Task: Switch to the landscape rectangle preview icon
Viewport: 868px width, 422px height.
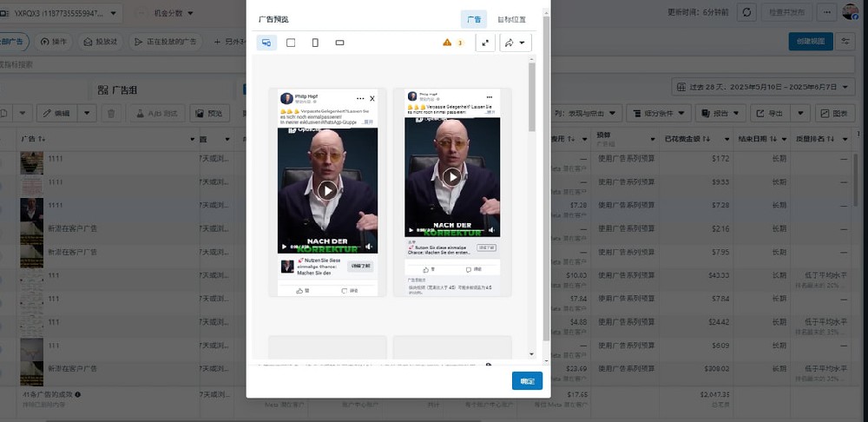Action: [340, 43]
